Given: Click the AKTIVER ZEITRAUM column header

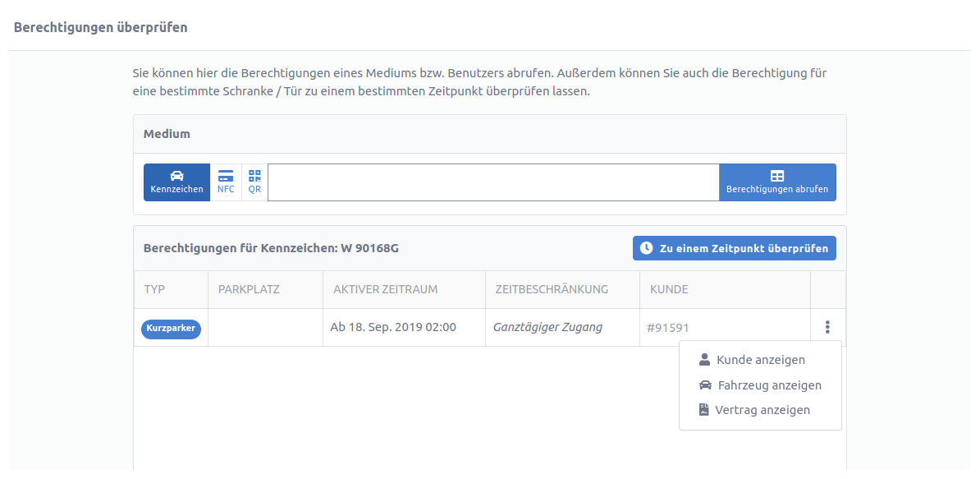Looking at the screenshot, I should [386, 289].
